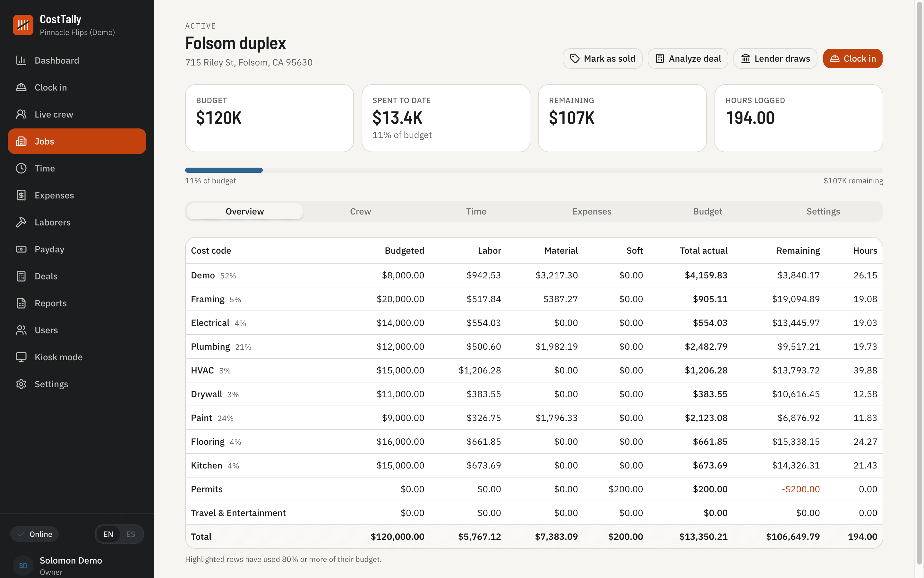Screen dimensions: 924x578
Task: Switch to the Crew tab
Action: pyautogui.click(x=360, y=211)
